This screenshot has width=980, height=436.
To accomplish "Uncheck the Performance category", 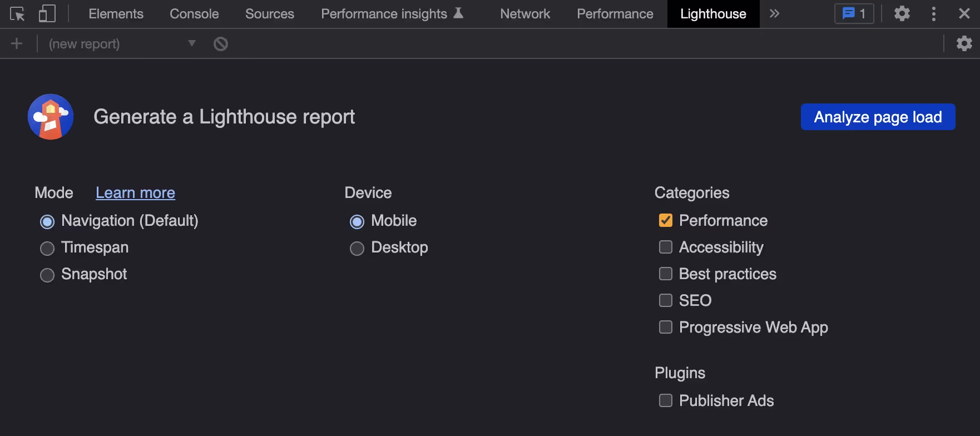I will point(666,220).
